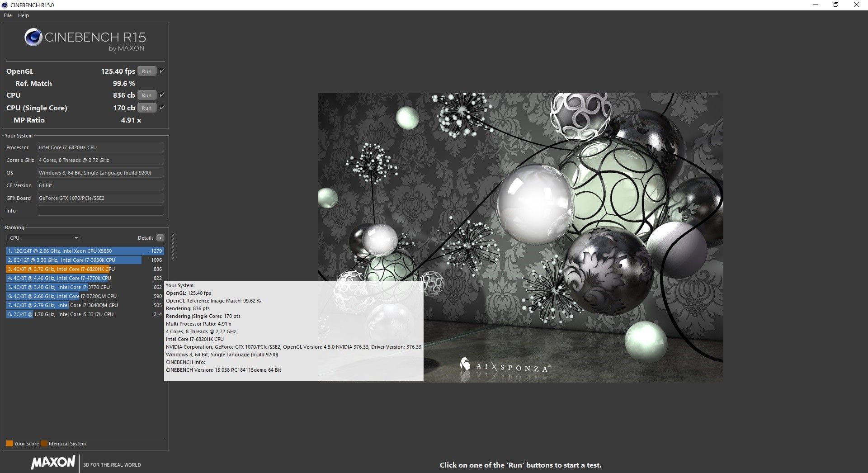Viewport: 868px width, 473px height.
Task: Click the "Ref. Match" label
Action: click(x=33, y=83)
